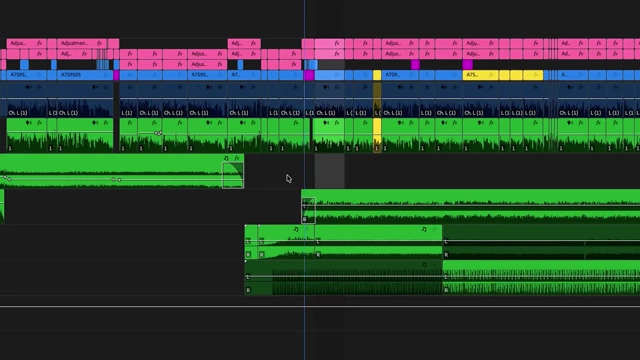Click the fx badge on the isolated top-track 'Adj..' clip
Viewport: 640px width, 360px height.
253,43
